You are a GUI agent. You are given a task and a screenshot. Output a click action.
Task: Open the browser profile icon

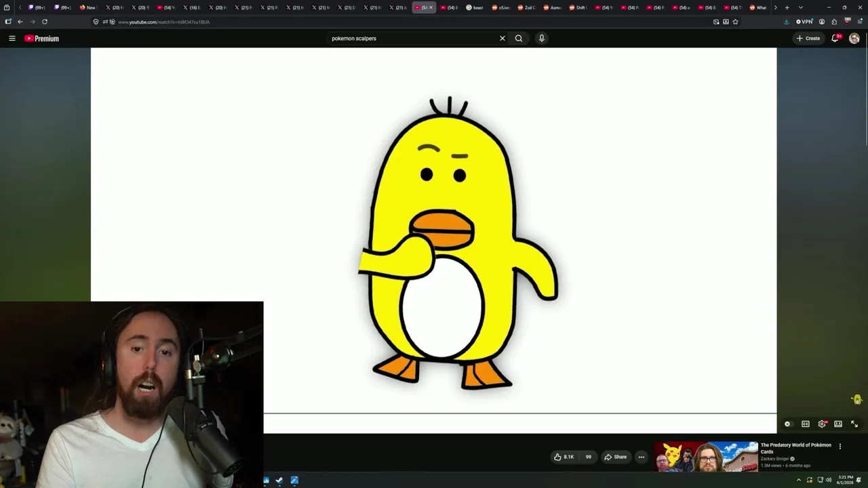822,22
